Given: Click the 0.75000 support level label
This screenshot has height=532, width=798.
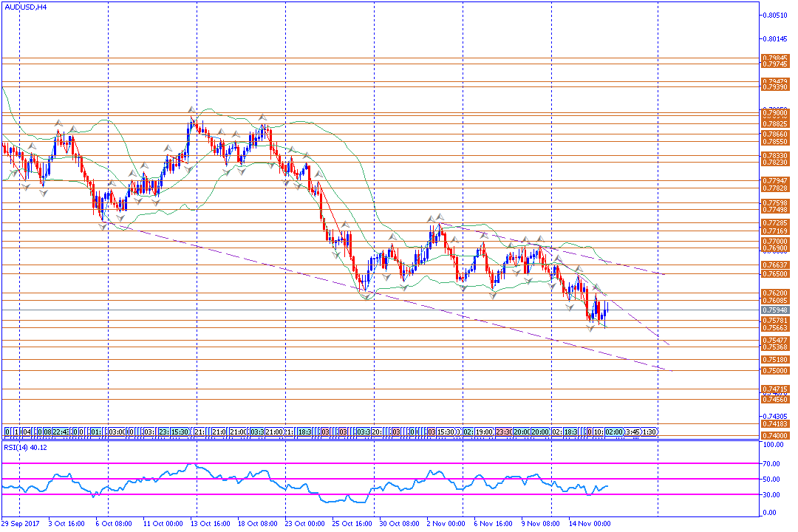Looking at the screenshot, I should (x=774, y=370).
